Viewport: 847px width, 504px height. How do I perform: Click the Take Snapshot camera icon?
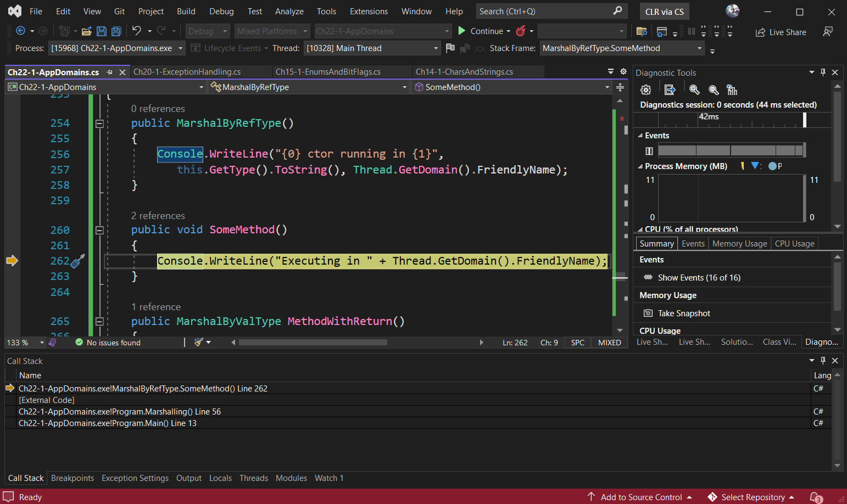(648, 313)
